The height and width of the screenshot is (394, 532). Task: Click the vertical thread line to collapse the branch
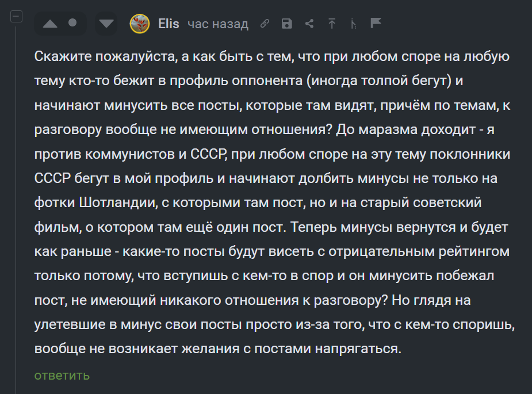click(x=16, y=207)
